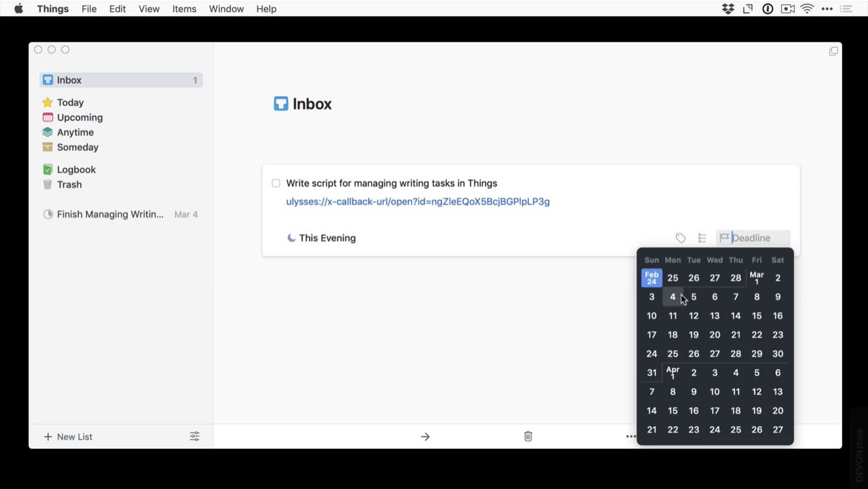Choose March 1 in the deadline calendar
Screen dimensions: 868x489
(x=756, y=278)
